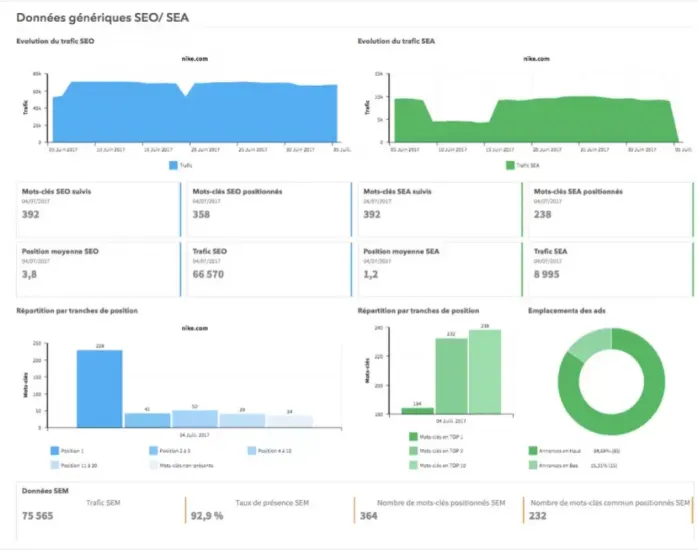Image resolution: width=698 pixels, height=550 pixels.
Task: Click the Emplacements des ads title
Action: tap(567, 311)
